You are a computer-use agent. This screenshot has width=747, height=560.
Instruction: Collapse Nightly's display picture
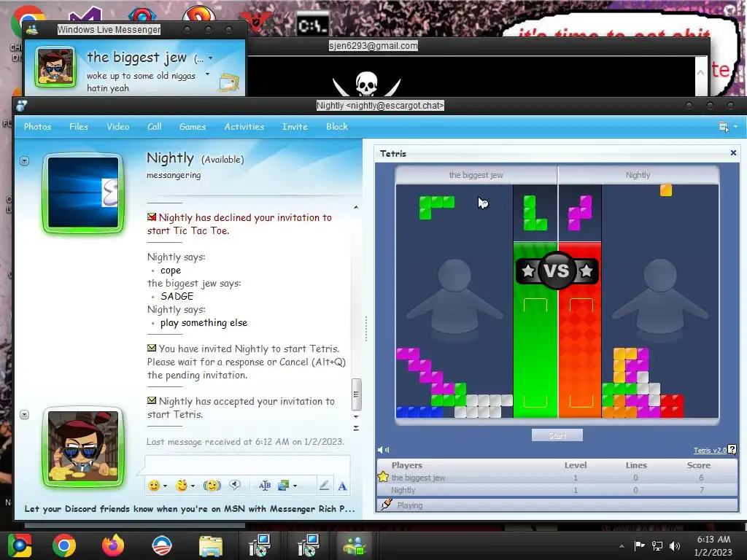[25, 161]
